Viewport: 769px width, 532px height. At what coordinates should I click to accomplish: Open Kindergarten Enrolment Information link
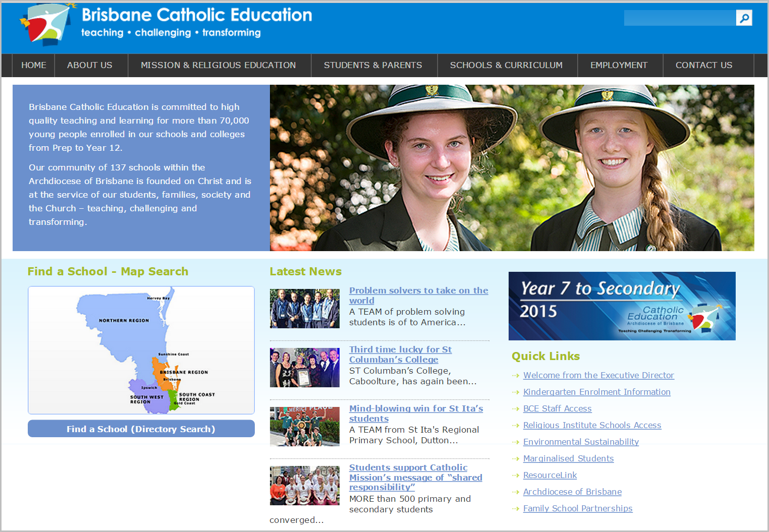597,392
